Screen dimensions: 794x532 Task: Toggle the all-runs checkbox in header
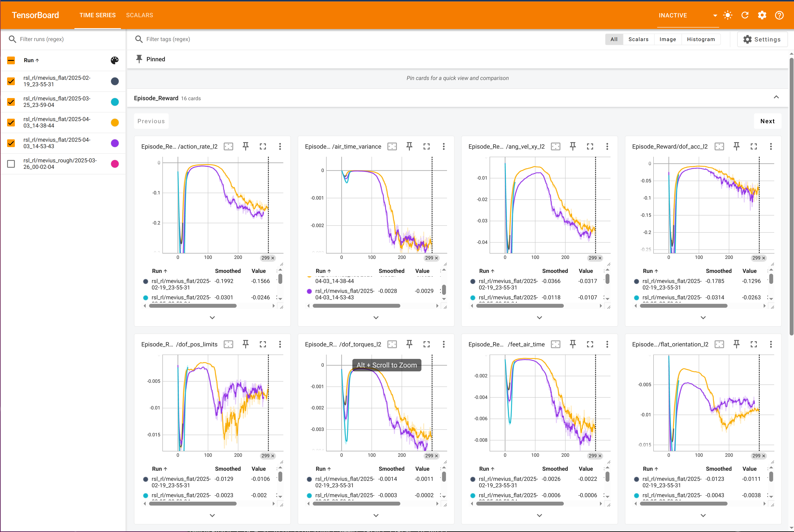pyautogui.click(x=11, y=60)
